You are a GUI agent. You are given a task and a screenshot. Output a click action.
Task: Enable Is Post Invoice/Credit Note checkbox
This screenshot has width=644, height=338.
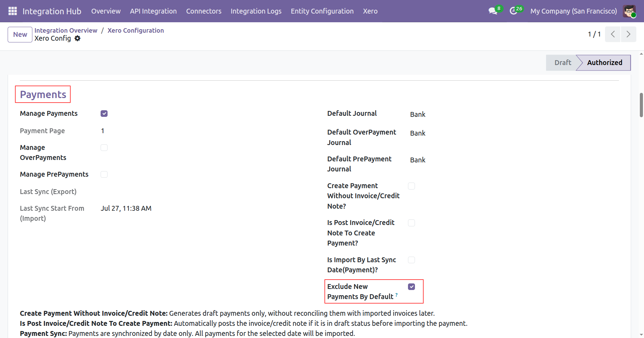coord(411,223)
